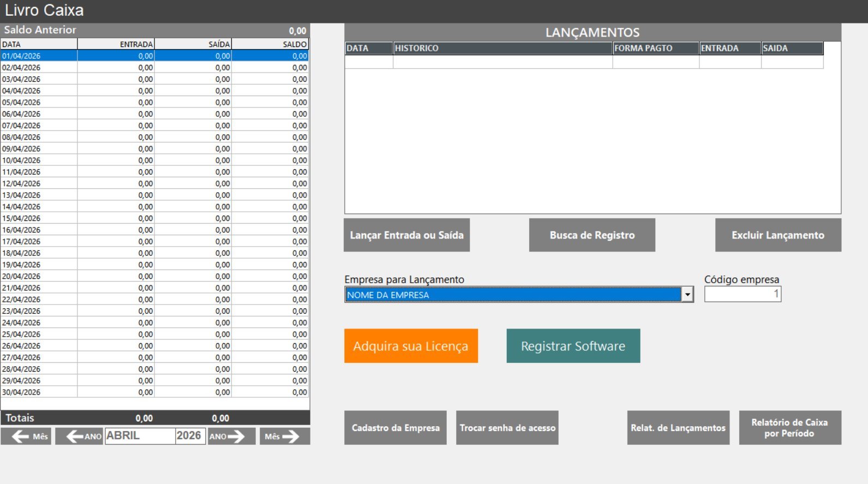Click HISTORICO column header in Lançamentos
The image size is (868, 484).
pyautogui.click(x=502, y=48)
